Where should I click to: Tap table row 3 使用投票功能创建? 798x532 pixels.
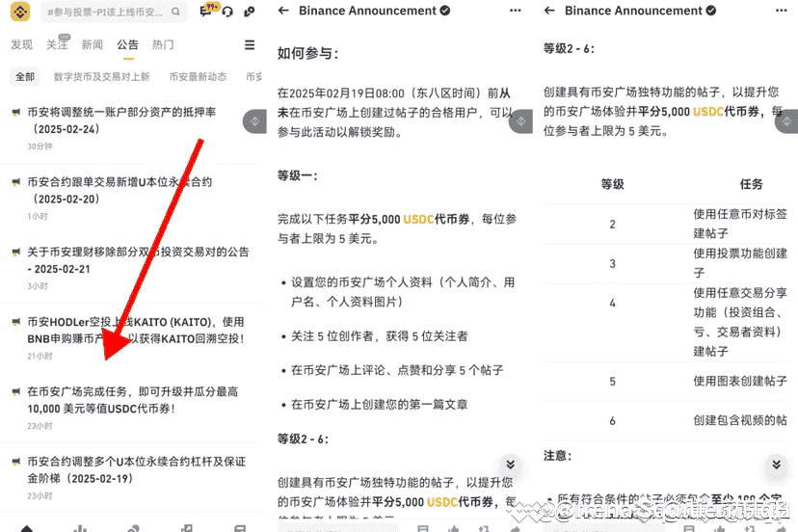[666, 264]
